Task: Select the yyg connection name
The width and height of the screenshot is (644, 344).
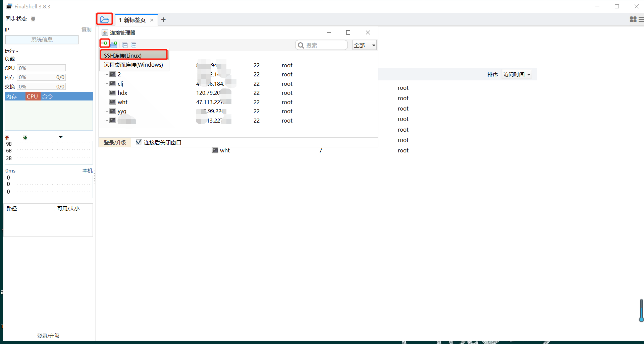Action: tap(122, 111)
